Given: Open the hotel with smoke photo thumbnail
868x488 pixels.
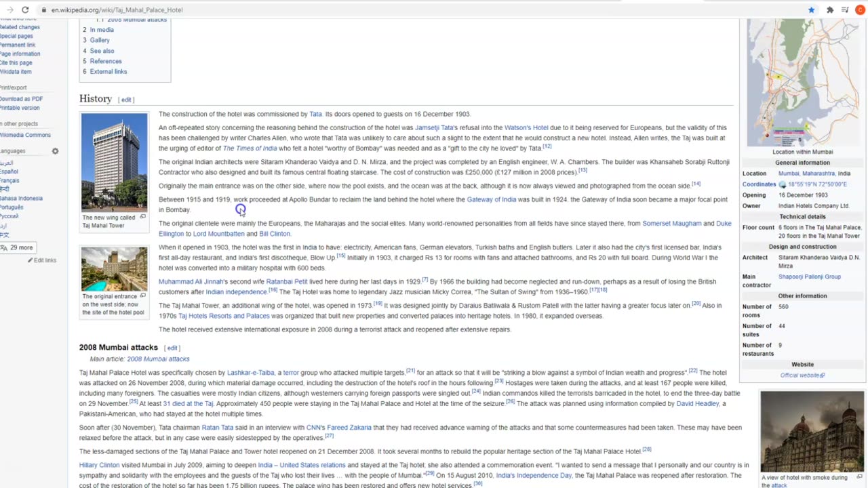Looking at the screenshot, I should pyautogui.click(x=812, y=432).
